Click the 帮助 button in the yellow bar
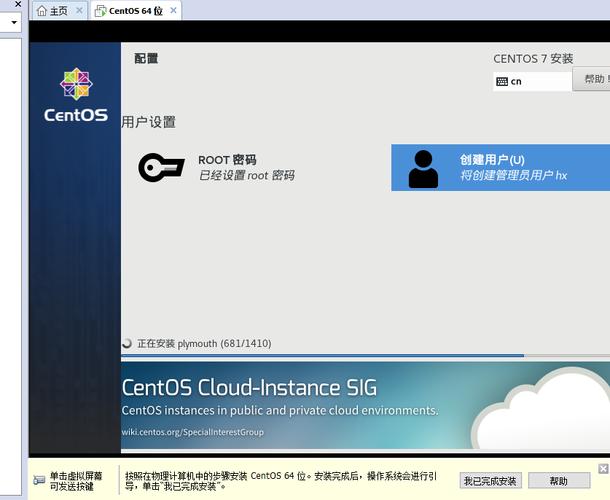610x500 pixels. [559, 481]
